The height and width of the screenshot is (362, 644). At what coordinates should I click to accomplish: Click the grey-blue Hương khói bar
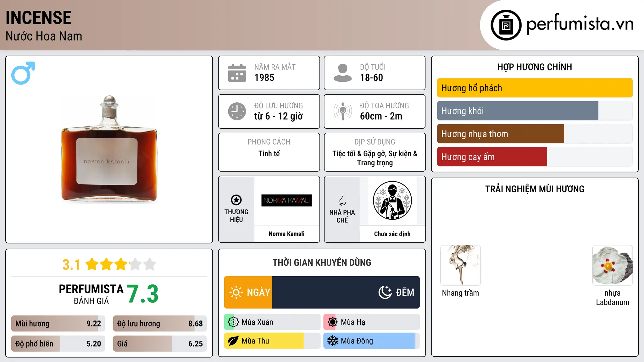(518, 111)
